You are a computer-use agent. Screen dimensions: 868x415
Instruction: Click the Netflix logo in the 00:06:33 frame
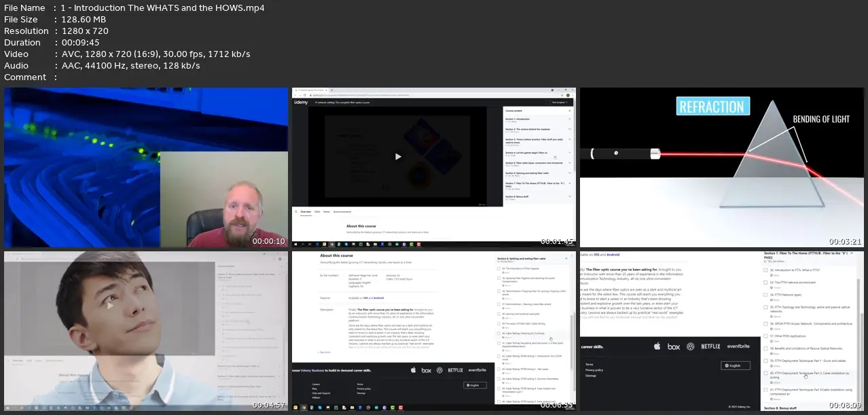click(x=455, y=370)
